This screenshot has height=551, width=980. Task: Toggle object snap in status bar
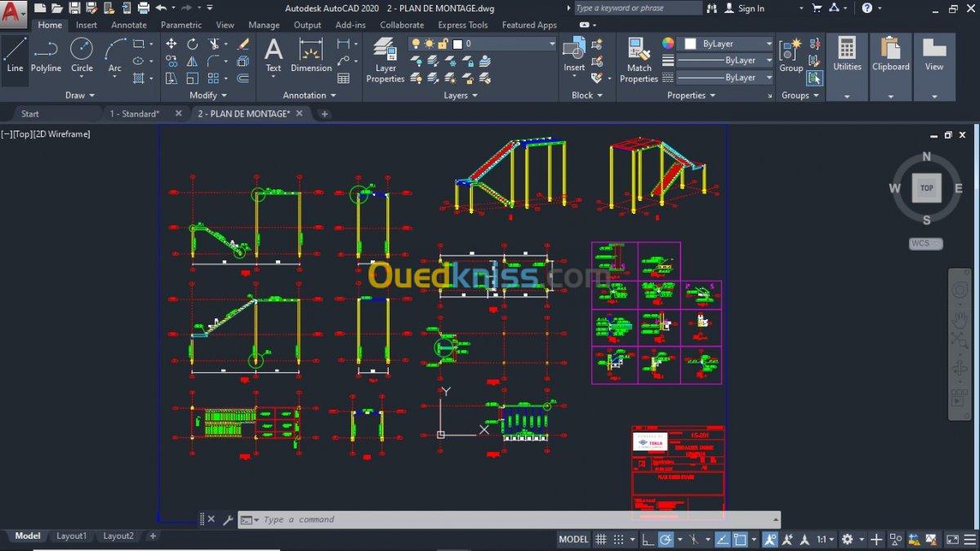pos(742,539)
